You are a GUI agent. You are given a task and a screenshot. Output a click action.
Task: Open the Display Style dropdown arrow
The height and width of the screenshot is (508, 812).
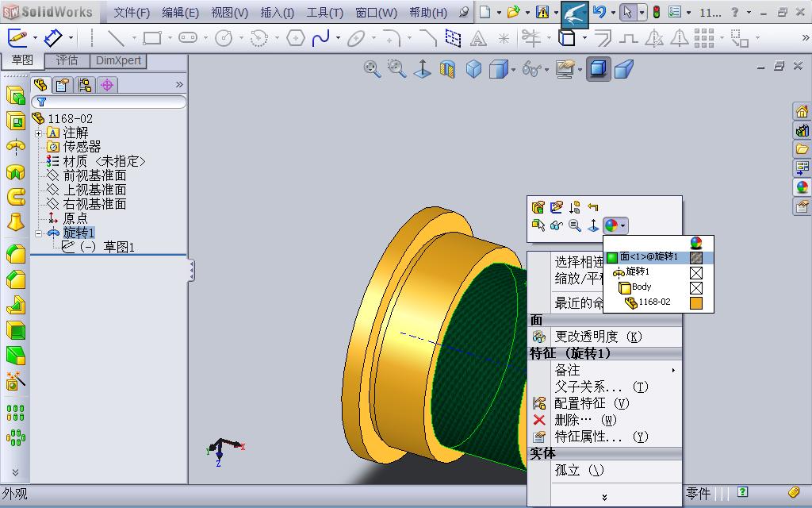(513, 70)
